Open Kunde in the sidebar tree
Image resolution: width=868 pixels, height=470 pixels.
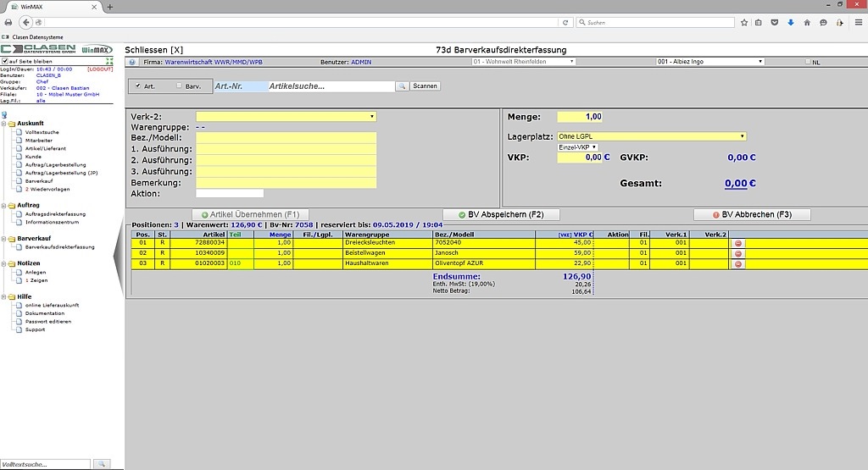(x=33, y=157)
